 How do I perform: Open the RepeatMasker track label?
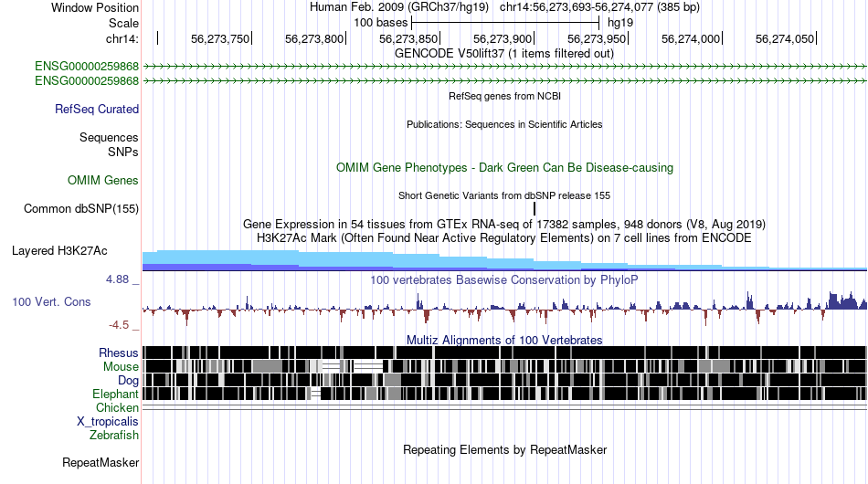(101, 462)
